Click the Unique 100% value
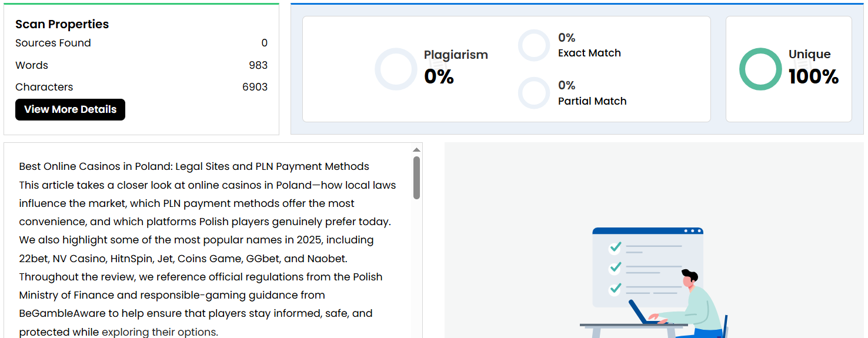Image resolution: width=868 pixels, height=338 pixels. tap(813, 76)
